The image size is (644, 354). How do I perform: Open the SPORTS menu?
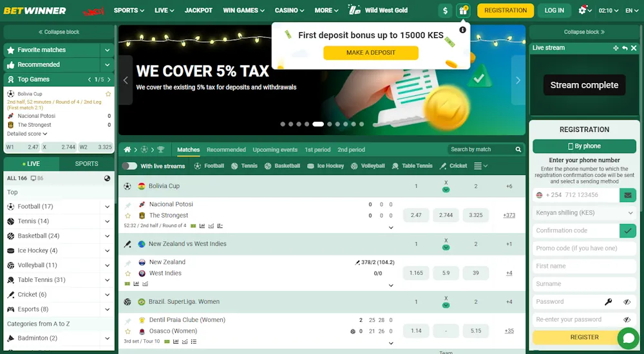(x=129, y=10)
